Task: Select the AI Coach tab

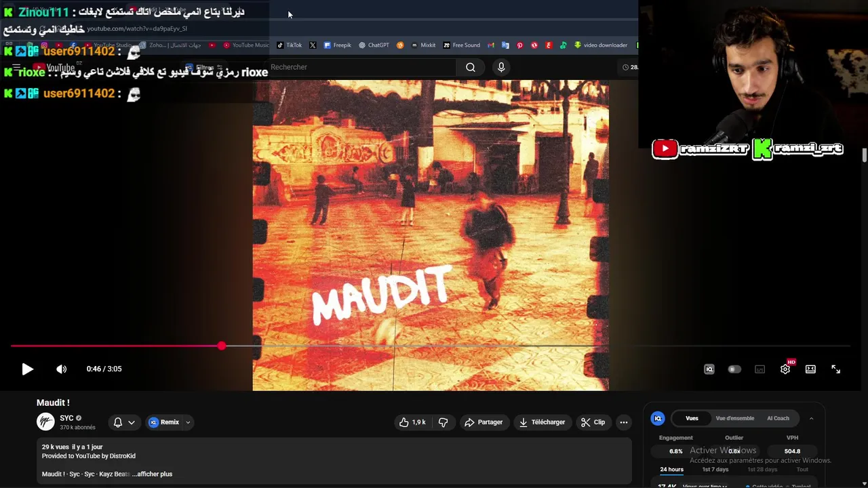Action: [x=778, y=418]
